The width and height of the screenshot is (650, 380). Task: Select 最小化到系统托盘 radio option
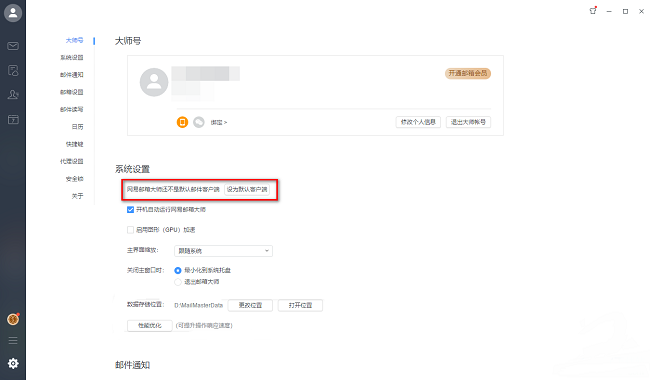178,270
